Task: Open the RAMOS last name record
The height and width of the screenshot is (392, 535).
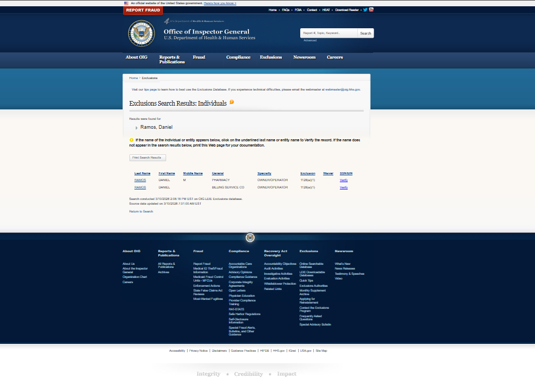Action: tap(140, 180)
